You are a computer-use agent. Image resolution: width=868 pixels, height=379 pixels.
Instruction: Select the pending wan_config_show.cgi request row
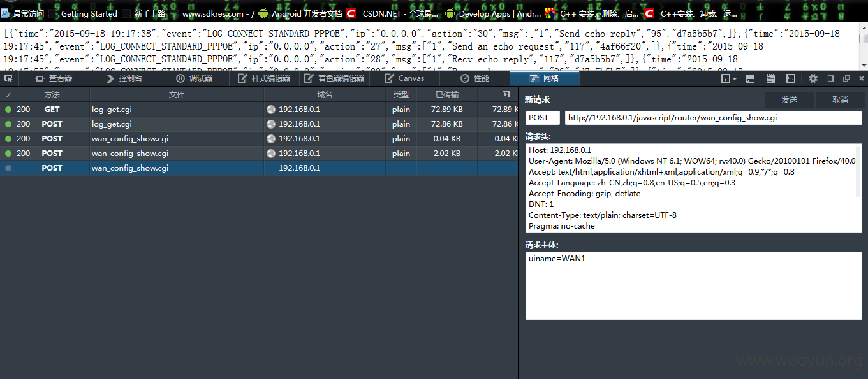259,168
